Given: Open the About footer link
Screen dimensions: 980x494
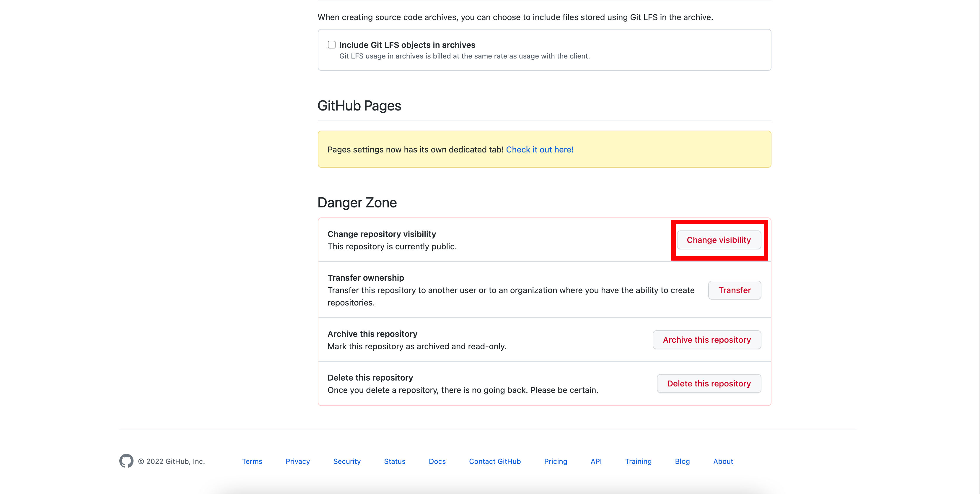Looking at the screenshot, I should (723, 461).
